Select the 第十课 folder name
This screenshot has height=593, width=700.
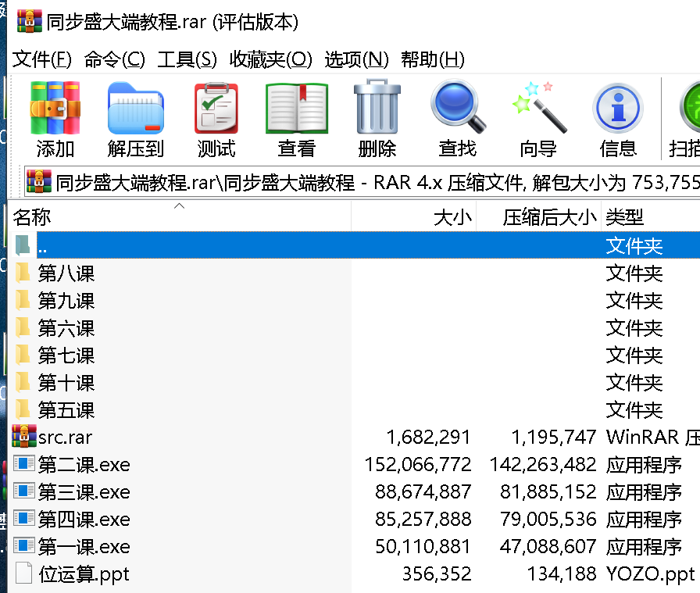(x=66, y=383)
